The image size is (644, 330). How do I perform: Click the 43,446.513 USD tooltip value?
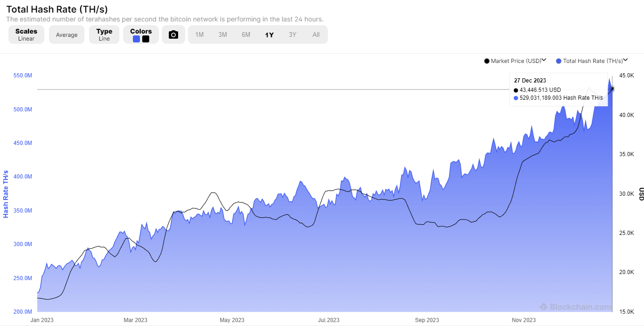click(x=540, y=90)
